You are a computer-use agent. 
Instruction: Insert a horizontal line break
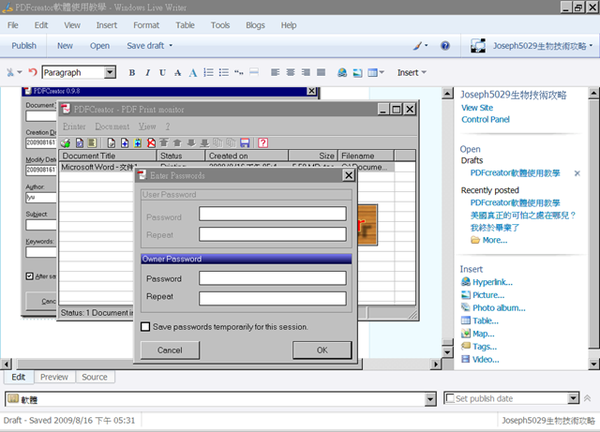tap(254, 72)
